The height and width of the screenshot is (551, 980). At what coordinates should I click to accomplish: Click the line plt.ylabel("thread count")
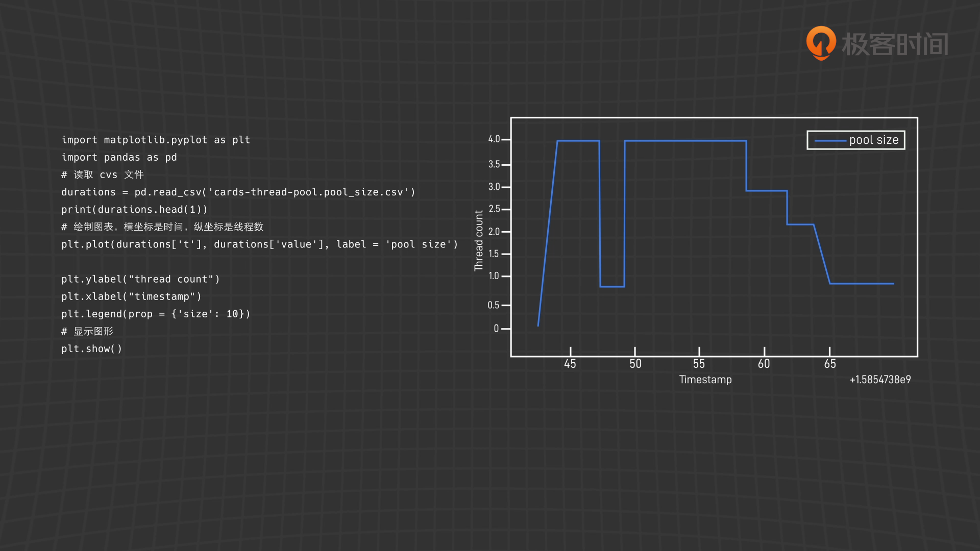(x=140, y=279)
